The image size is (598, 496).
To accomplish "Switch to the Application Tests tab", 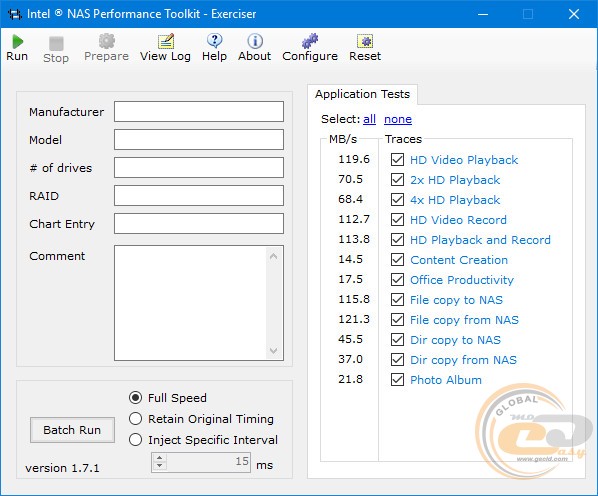I will click(x=362, y=94).
